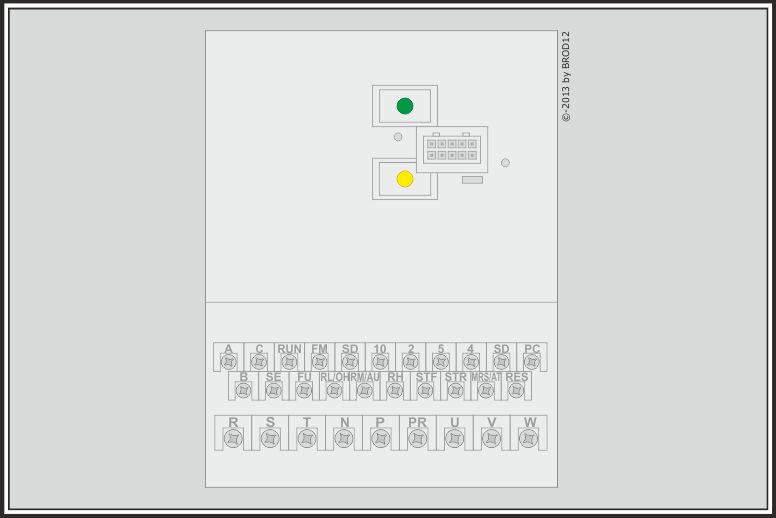The image size is (776, 518).
Task: Select the PC terminal screw
Action: 531,362
